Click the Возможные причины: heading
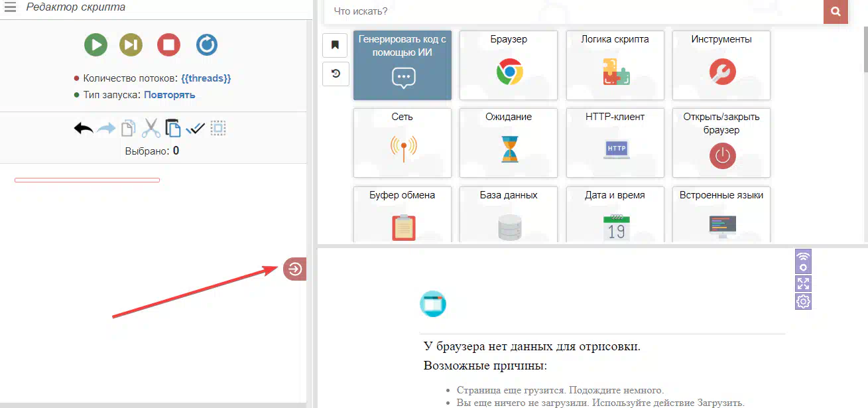This screenshot has width=868, height=408. (x=485, y=366)
